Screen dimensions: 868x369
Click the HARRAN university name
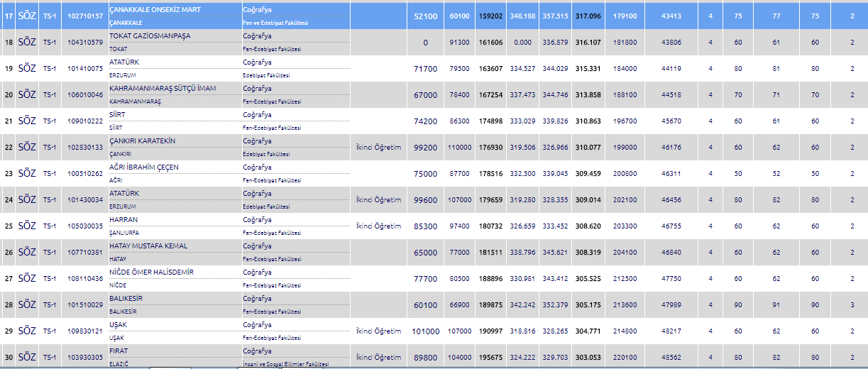(123, 220)
